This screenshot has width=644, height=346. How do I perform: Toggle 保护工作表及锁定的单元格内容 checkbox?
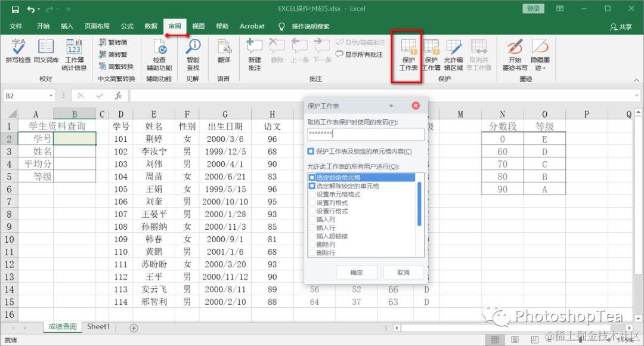point(311,152)
